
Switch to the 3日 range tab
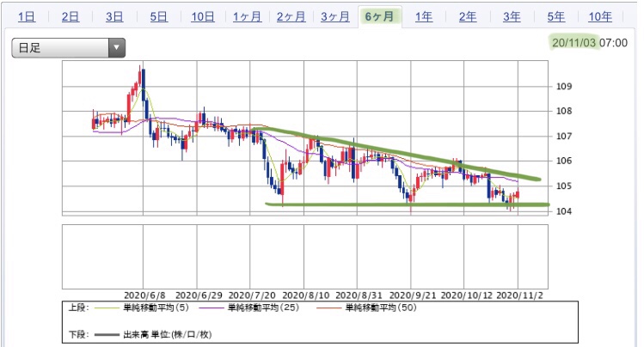tap(114, 17)
